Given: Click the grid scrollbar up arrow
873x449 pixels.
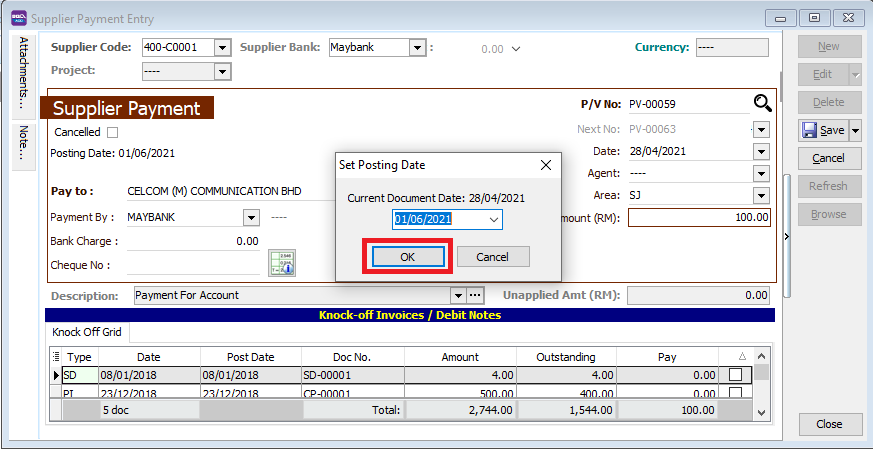Looking at the screenshot, I should point(762,357).
